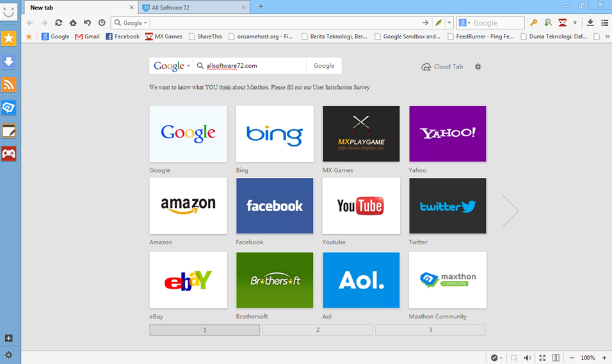Open the Maxthon Community tile
The image size is (612, 364).
(447, 280)
